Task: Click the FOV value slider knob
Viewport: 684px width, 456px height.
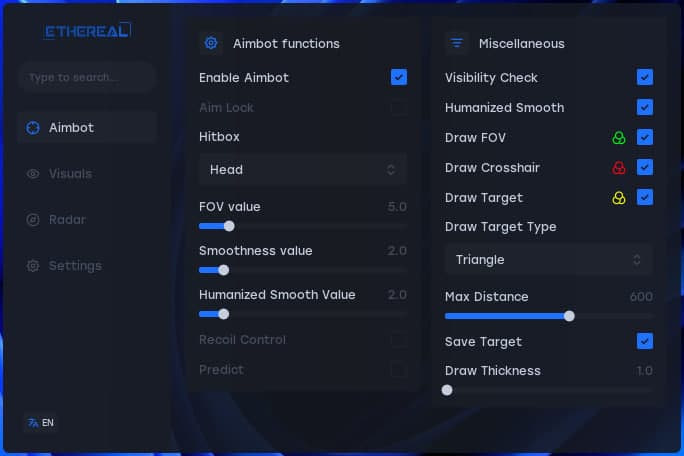Action: coord(229,226)
